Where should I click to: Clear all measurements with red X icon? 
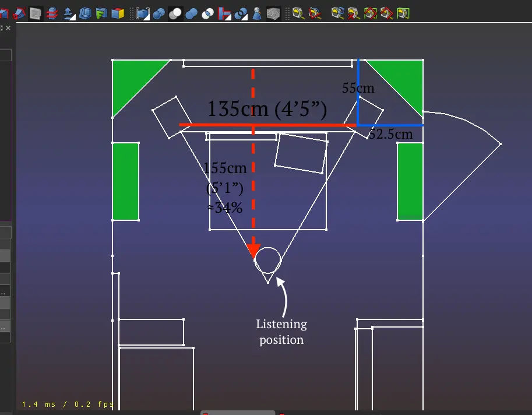[x=354, y=13]
